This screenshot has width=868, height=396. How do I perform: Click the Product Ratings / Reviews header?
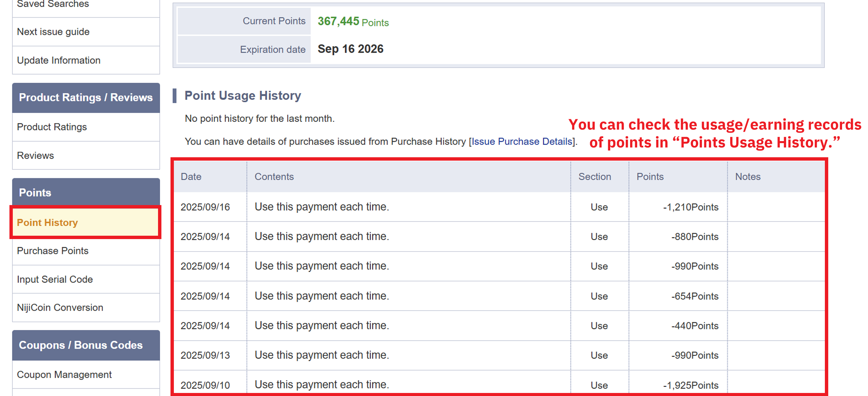coord(86,98)
